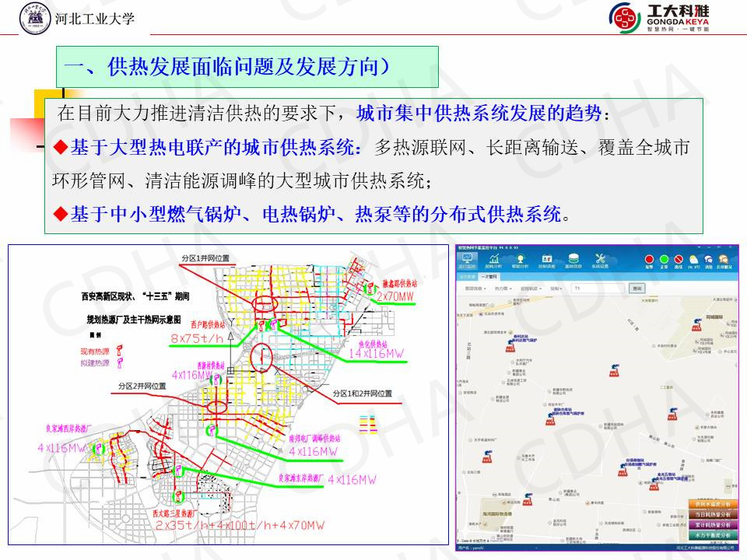
Task: Expand the first dropdown in the filter bar
Action: click(x=475, y=288)
